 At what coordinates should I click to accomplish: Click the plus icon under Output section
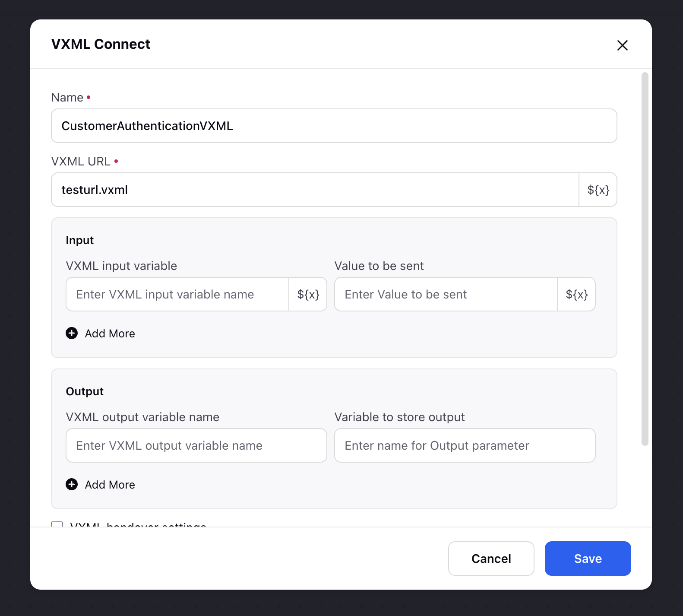tap(72, 485)
